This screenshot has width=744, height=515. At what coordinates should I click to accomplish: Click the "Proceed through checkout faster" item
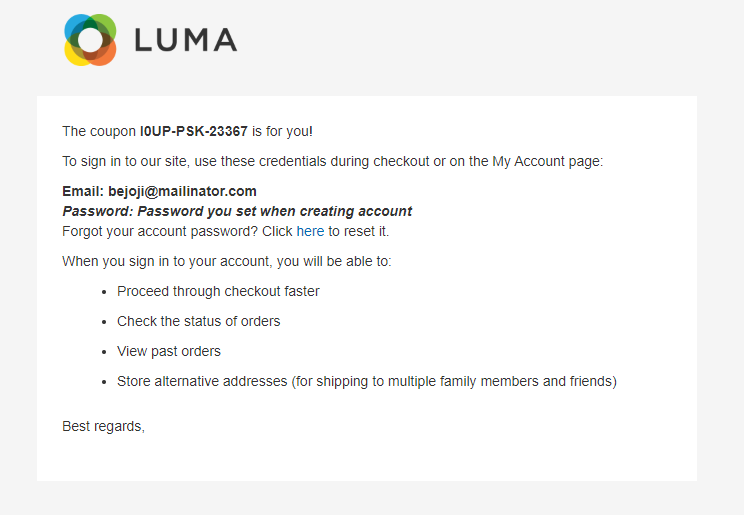pos(218,291)
